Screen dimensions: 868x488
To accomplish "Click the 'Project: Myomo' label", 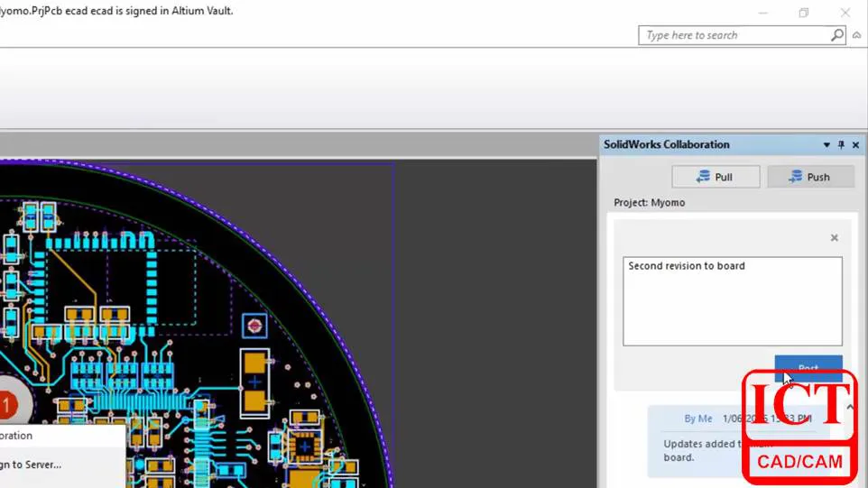I will point(650,202).
